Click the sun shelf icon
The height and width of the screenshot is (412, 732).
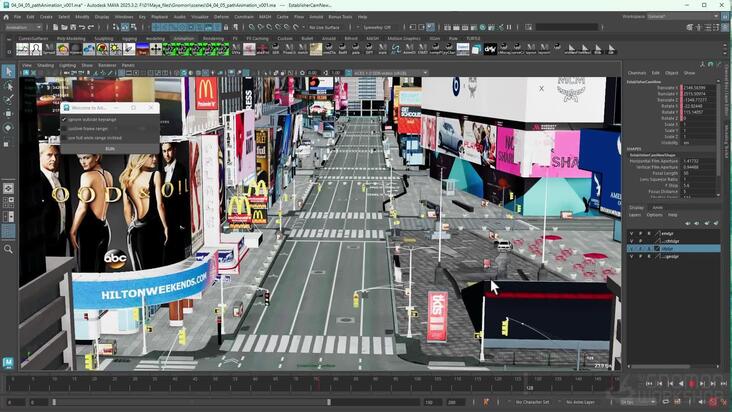point(115,49)
